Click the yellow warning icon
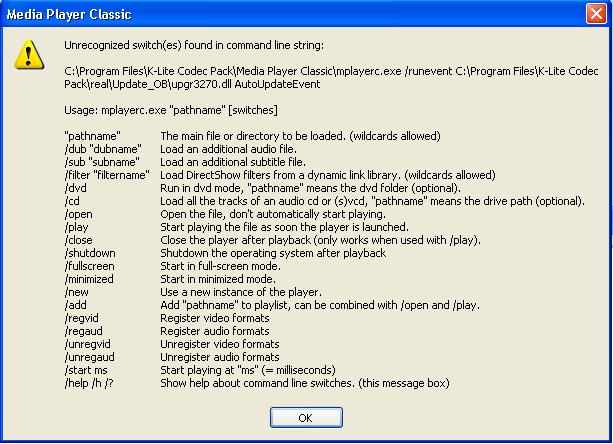Screen dimensions: 613x444 (x=29, y=55)
